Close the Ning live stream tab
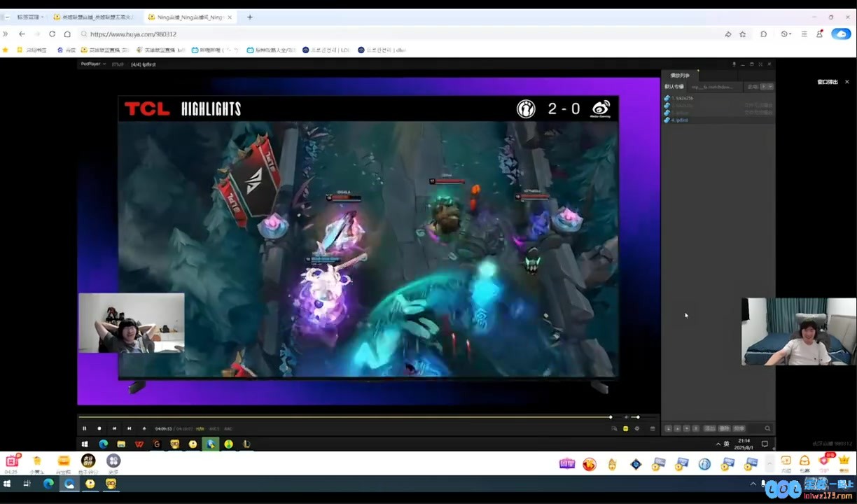The image size is (857, 504). click(230, 17)
